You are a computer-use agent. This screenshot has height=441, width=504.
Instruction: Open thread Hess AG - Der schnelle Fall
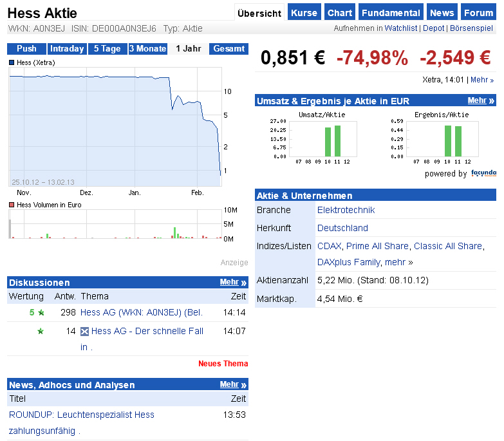coord(147,331)
